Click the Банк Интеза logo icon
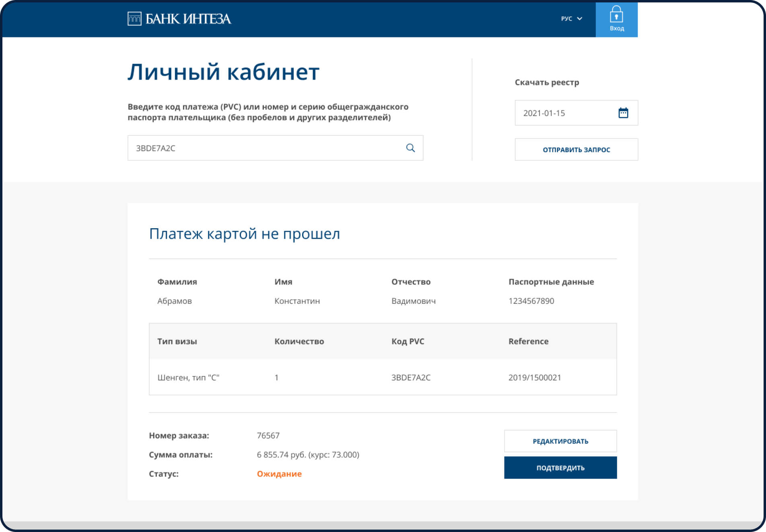This screenshot has height=532, width=766. (x=134, y=19)
